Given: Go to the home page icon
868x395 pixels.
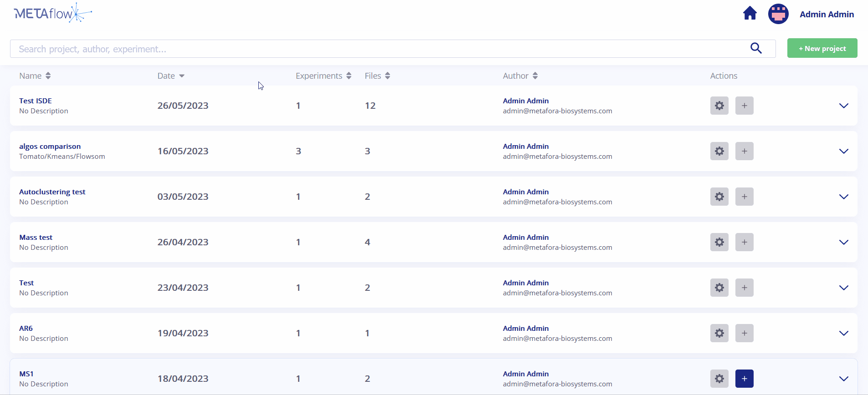Looking at the screenshot, I should tap(750, 14).
